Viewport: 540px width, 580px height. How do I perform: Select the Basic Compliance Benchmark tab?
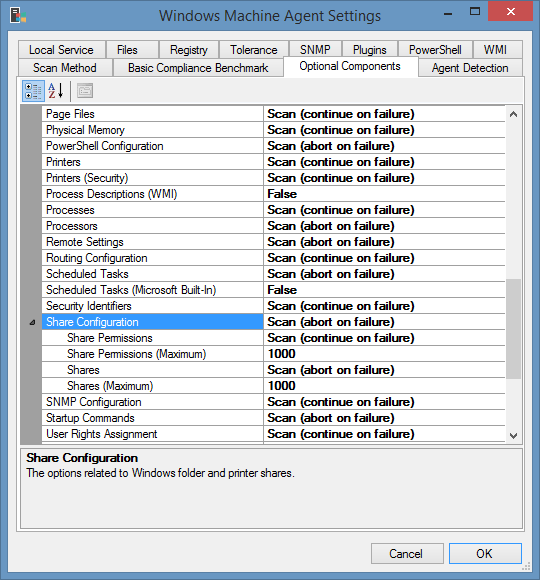[x=198, y=68]
